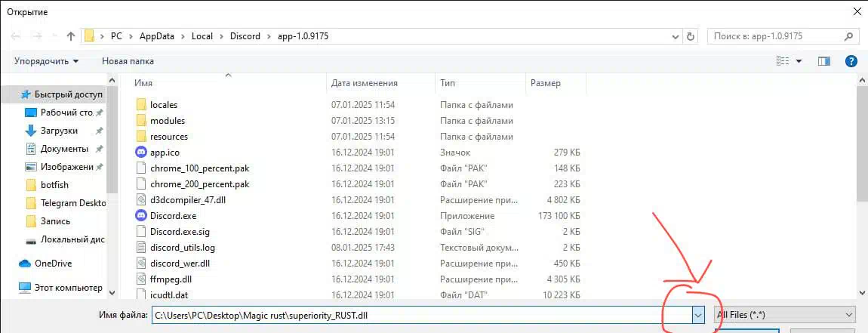
Task: Refresh the current folder listing
Action: [x=691, y=36]
